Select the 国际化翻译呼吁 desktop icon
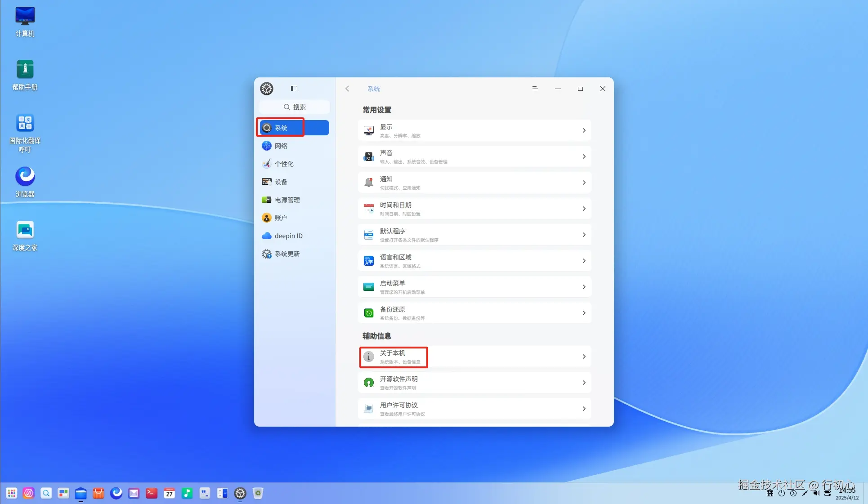The width and height of the screenshot is (868, 504). [25, 133]
